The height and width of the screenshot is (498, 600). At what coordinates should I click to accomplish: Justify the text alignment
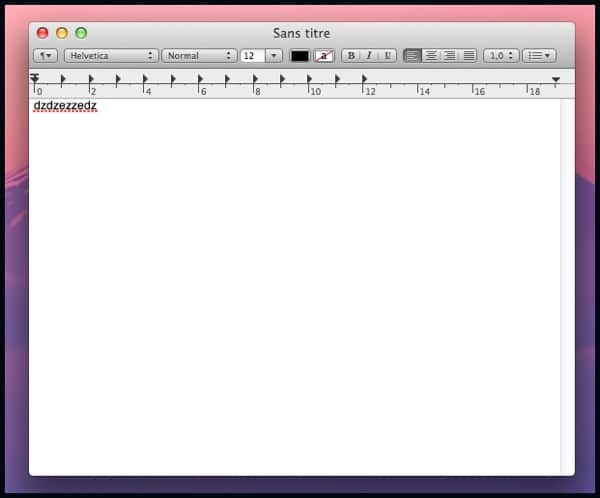[x=468, y=56]
